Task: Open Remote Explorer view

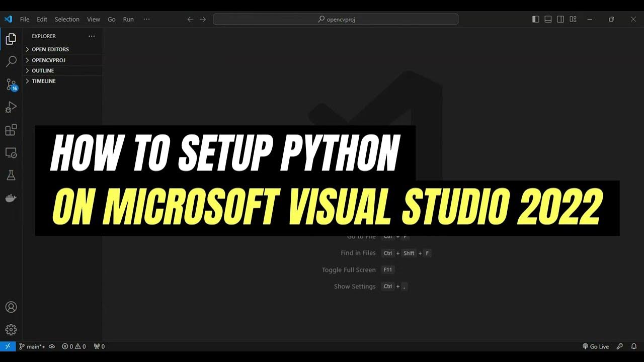Action: [11, 152]
